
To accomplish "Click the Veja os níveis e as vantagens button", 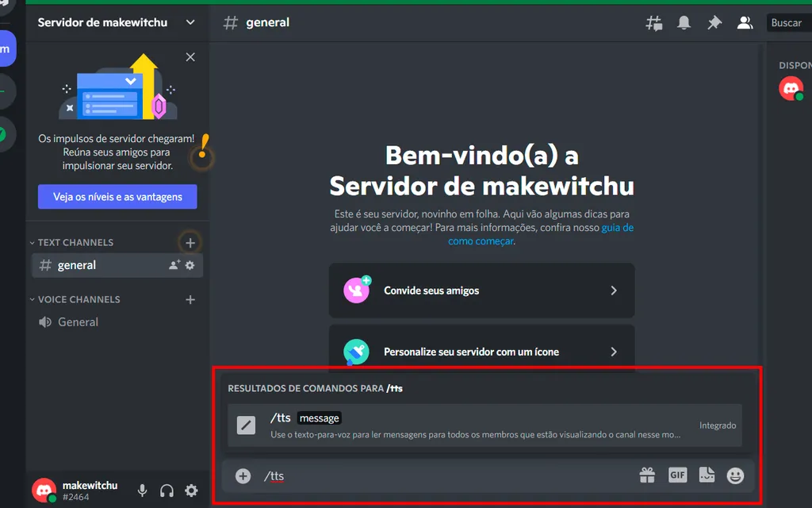I will click(x=117, y=196).
